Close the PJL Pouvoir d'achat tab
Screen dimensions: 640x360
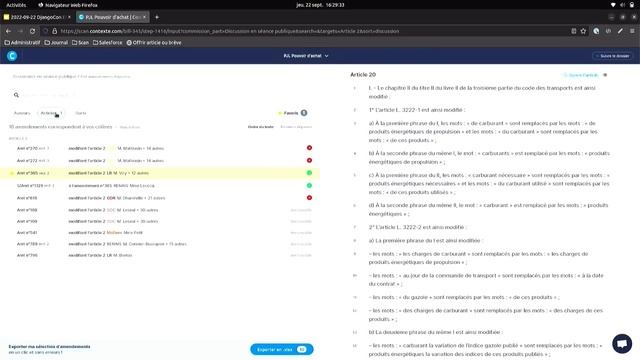(x=144, y=17)
